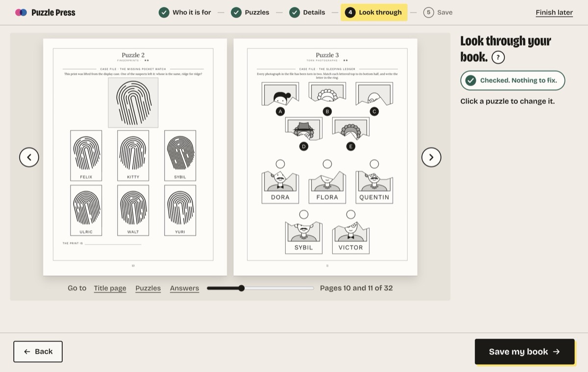Jump to the Save step
The height and width of the screenshot is (372, 588).
pyautogui.click(x=438, y=12)
